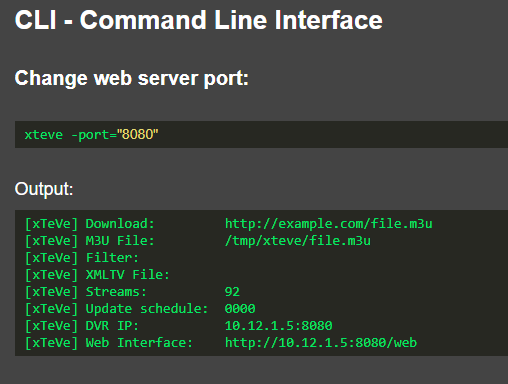The height and width of the screenshot is (384, 508).
Task: Click the schedule value 0000
Action: [240, 309]
